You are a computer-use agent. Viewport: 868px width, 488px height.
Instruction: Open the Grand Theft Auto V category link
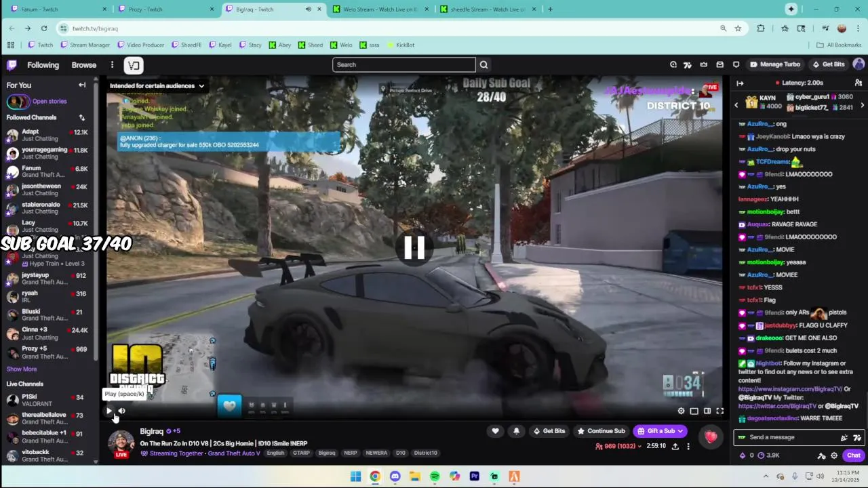pos(234,453)
